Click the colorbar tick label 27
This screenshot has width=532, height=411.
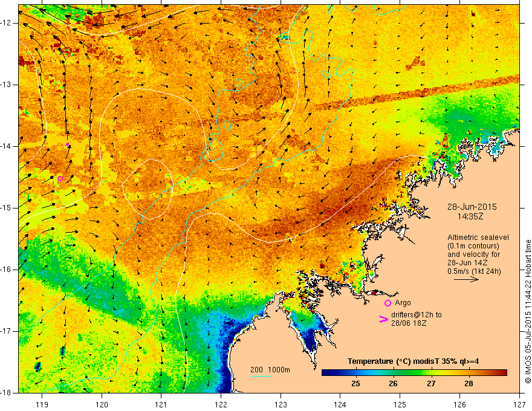[431, 384]
